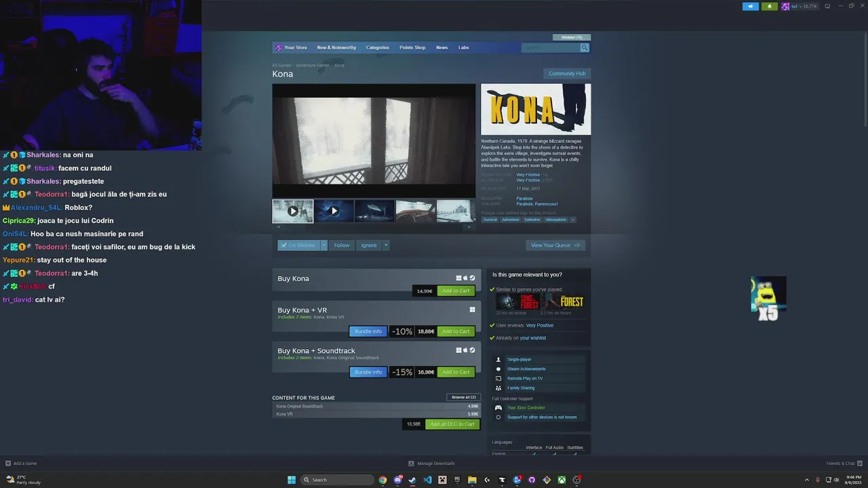
Task: Click the Detective tag
Action: click(x=532, y=220)
